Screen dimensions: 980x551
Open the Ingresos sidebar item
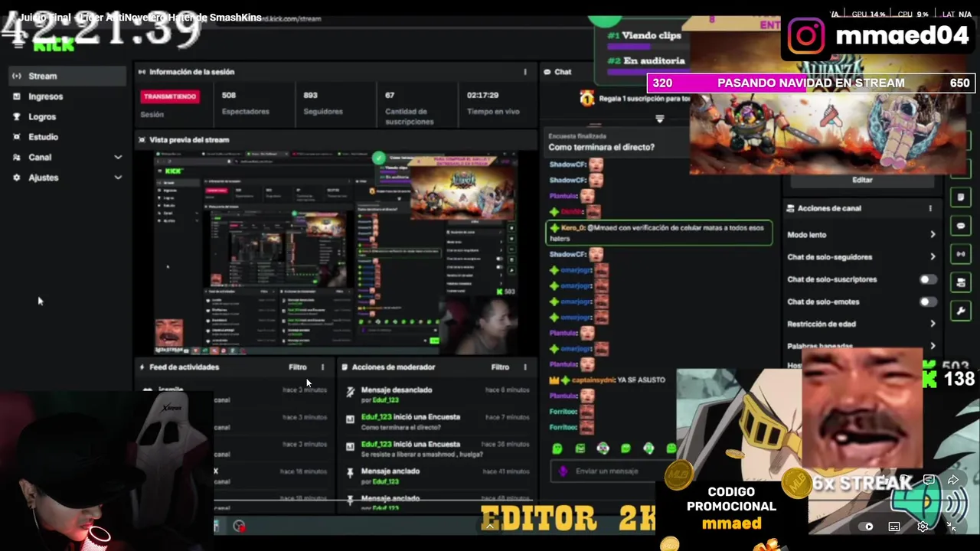click(67, 96)
